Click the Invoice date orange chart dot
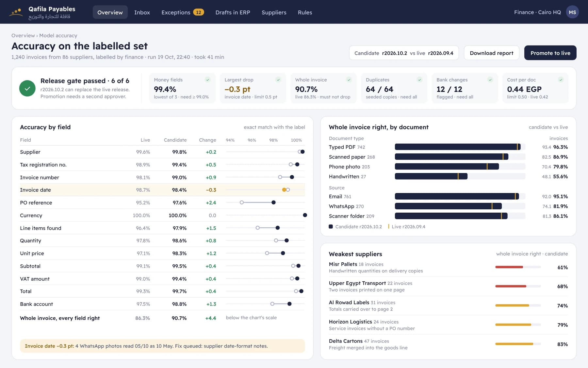Screen dimensions: 588x368 click(x=284, y=190)
